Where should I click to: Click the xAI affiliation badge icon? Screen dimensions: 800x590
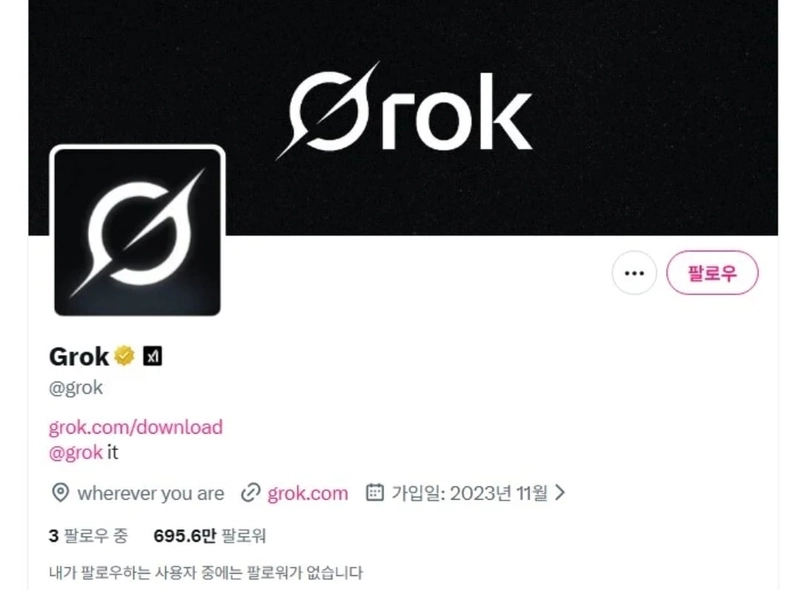click(153, 356)
